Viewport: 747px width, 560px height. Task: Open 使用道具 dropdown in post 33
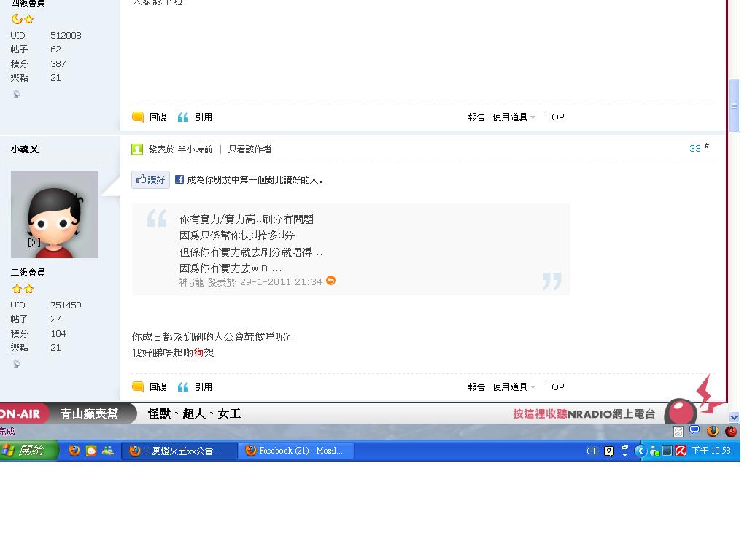click(x=514, y=387)
